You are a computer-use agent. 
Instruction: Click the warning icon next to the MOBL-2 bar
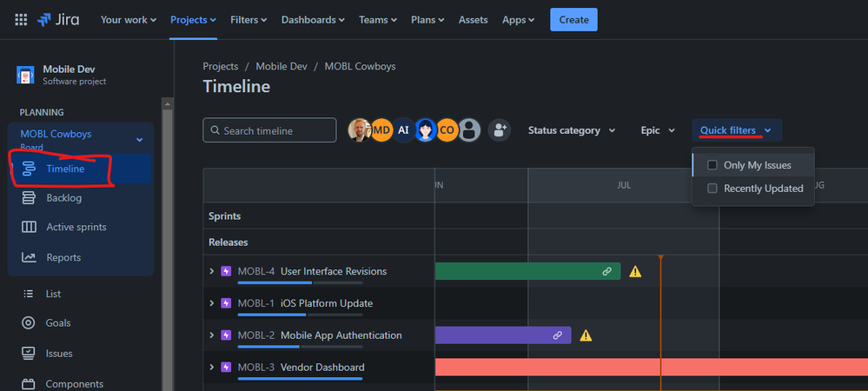pyautogui.click(x=586, y=335)
